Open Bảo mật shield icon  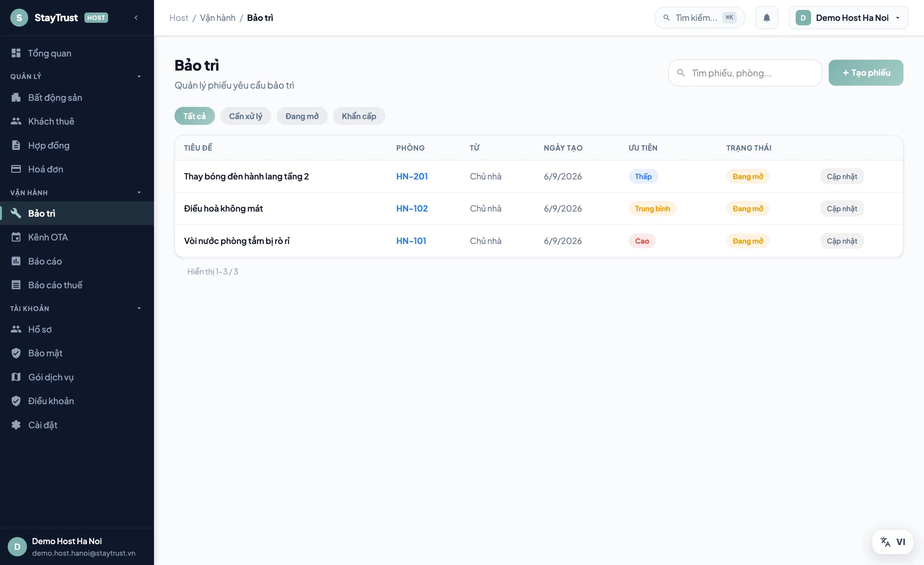click(16, 353)
